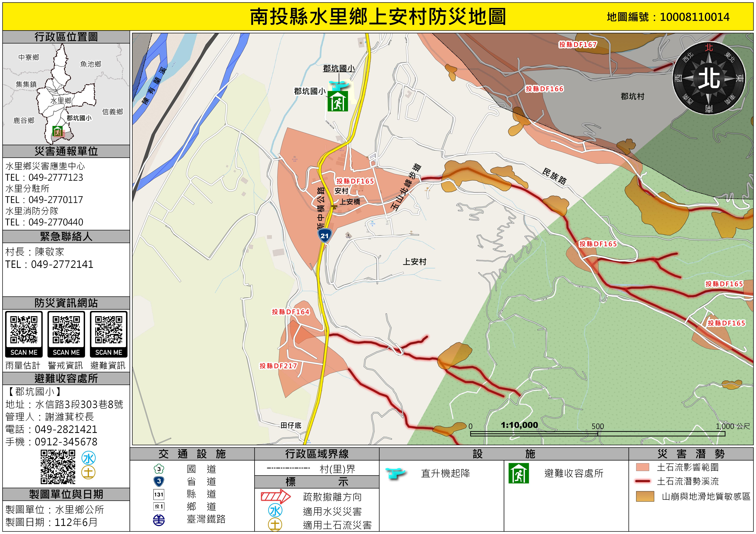Click the red evacuation direction arrow symbol
The width and height of the screenshot is (756, 534).
pos(276,496)
